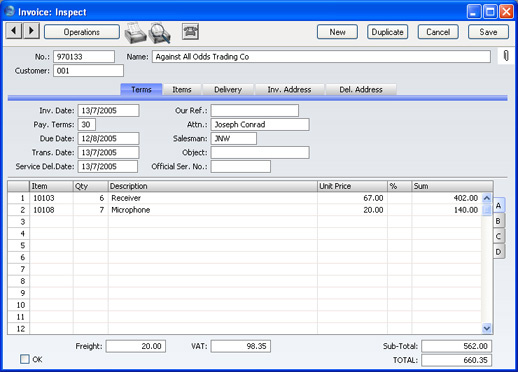Click the Sub-Total field

coord(456,346)
